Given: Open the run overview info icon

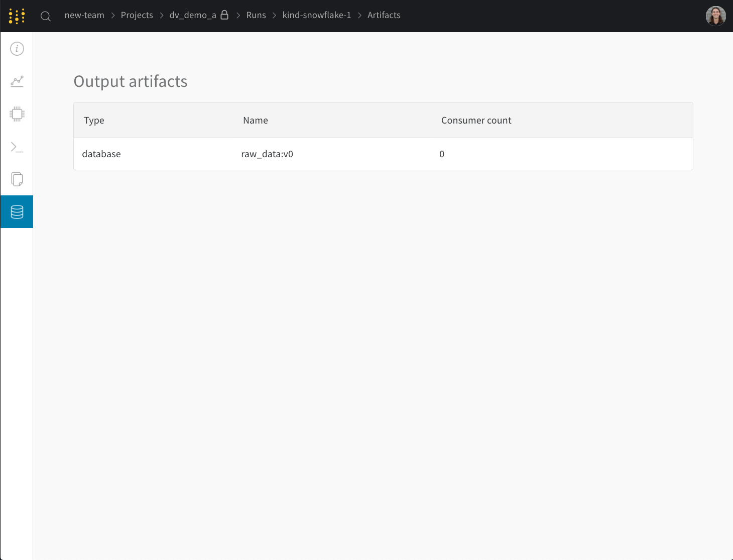Looking at the screenshot, I should pyautogui.click(x=17, y=49).
